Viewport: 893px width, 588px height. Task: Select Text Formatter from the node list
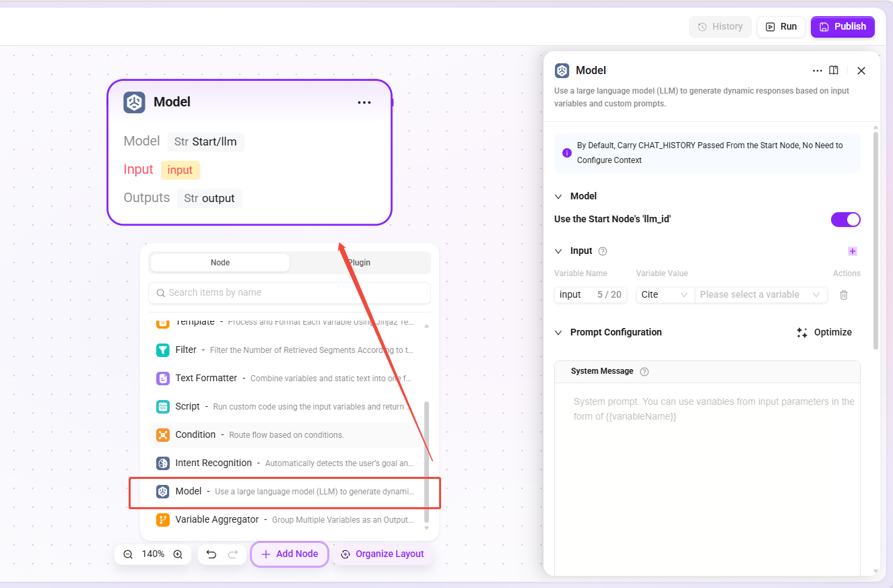pos(286,379)
